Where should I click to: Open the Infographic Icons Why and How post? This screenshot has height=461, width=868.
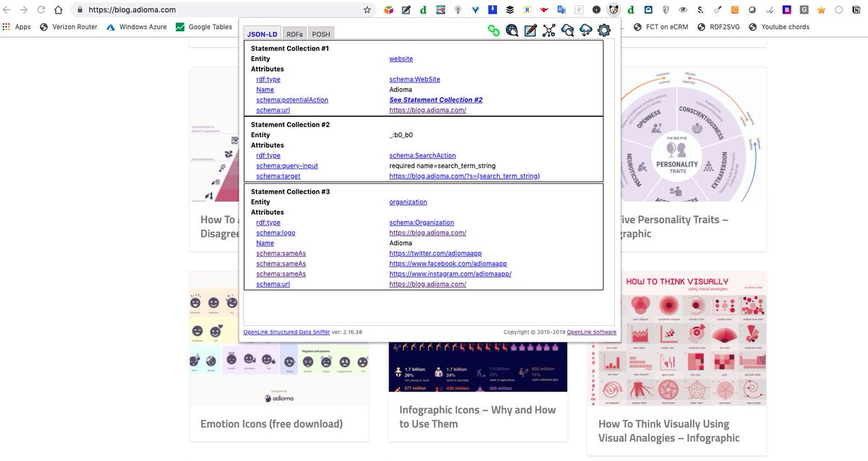coord(477,417)
